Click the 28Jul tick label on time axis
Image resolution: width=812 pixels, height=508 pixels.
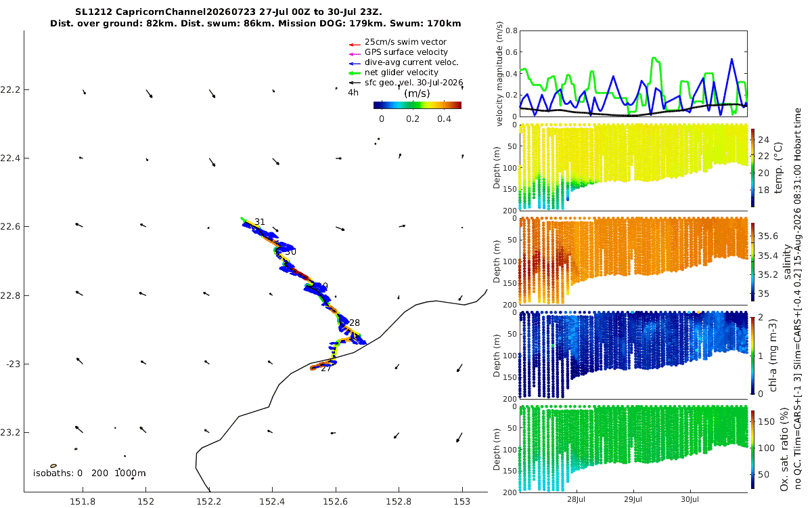(577, 499)
